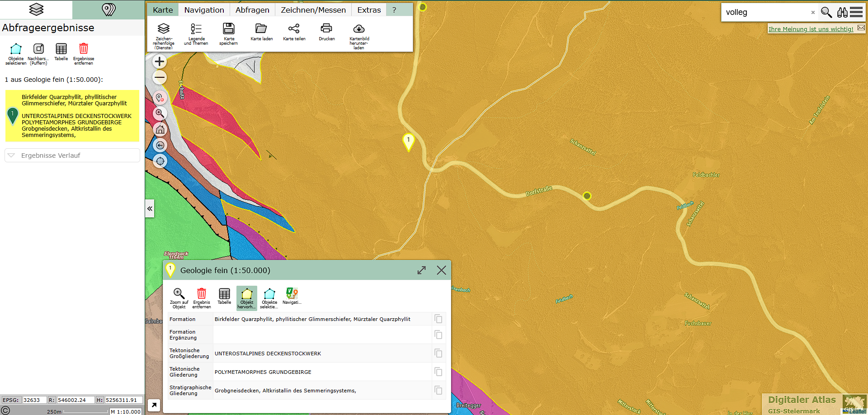This screenshot has width=868, height=415.
Task: Open the Zeichnen/Messen menu tab
Action: click(313, 10)
